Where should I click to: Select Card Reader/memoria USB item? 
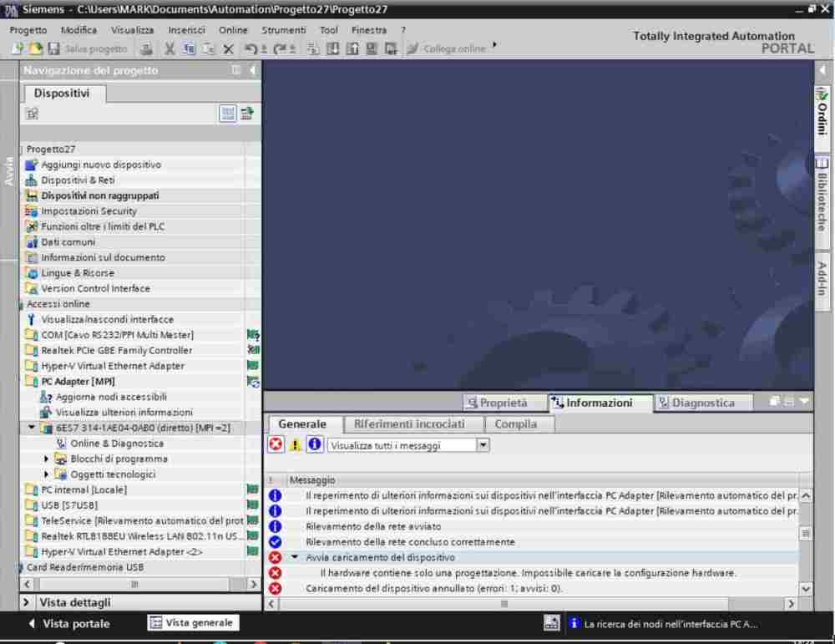click(x=85, y=567)
